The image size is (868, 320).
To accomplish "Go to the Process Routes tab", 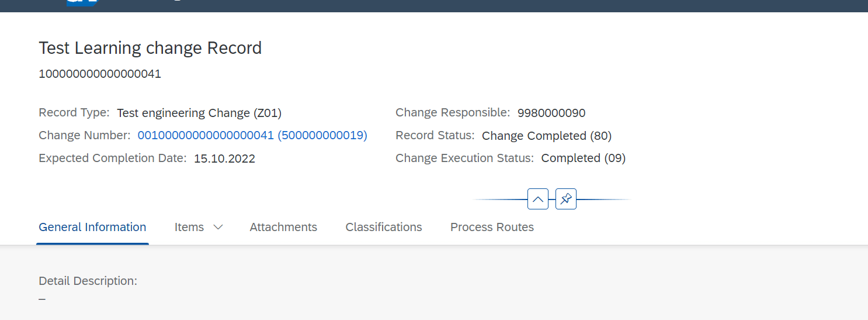I will pos(492,227).
